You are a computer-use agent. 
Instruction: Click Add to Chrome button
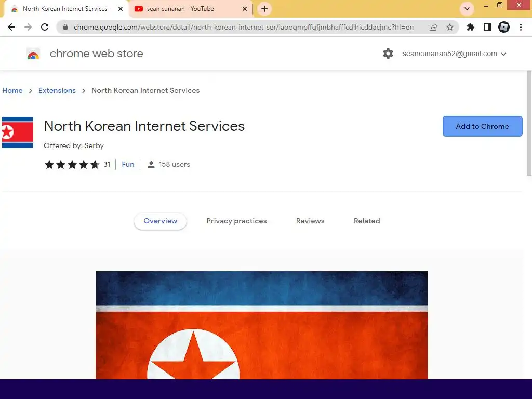click(482, 126)
